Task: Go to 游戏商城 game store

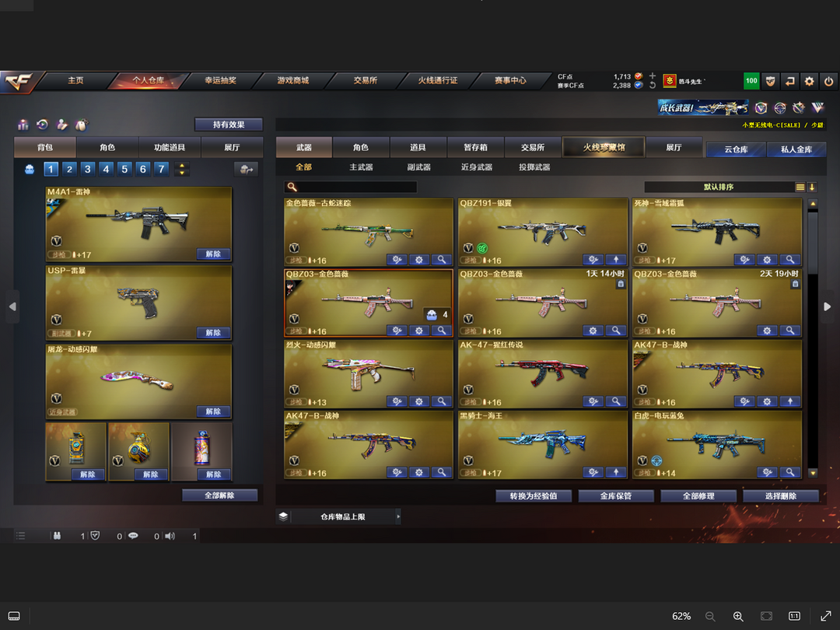Action: tap(293, 80)
